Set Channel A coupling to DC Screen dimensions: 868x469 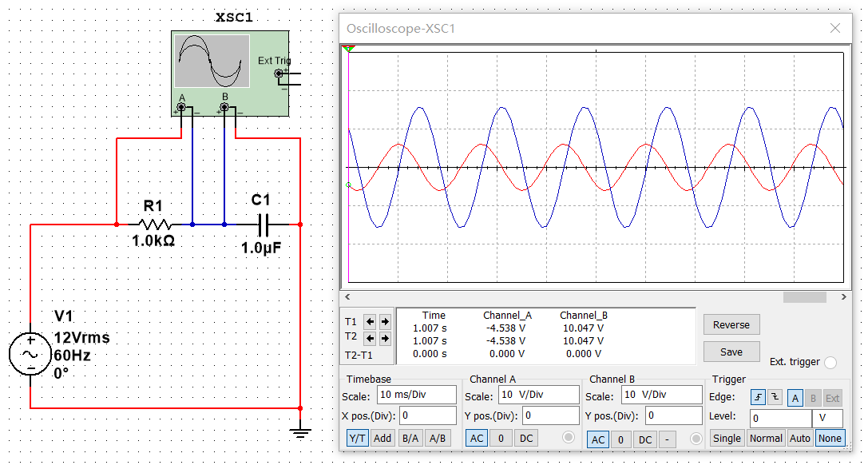tap(526, 438)
